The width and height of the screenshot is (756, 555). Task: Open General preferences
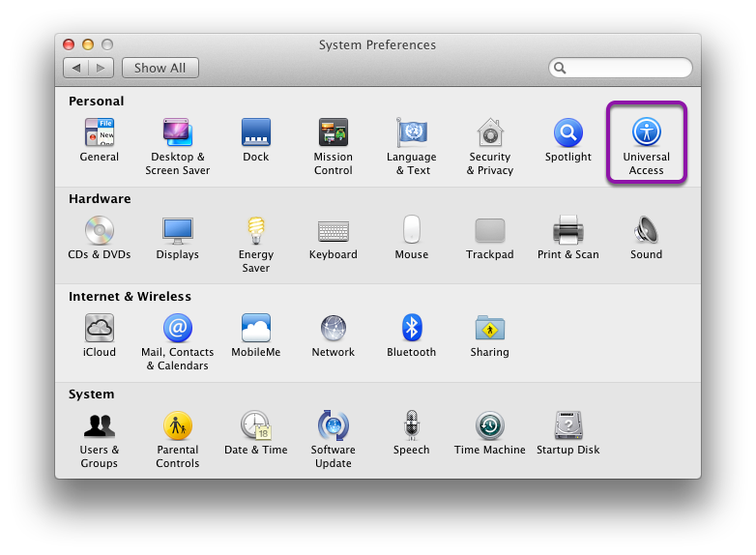pyautogui.click(x=100, y=140)
